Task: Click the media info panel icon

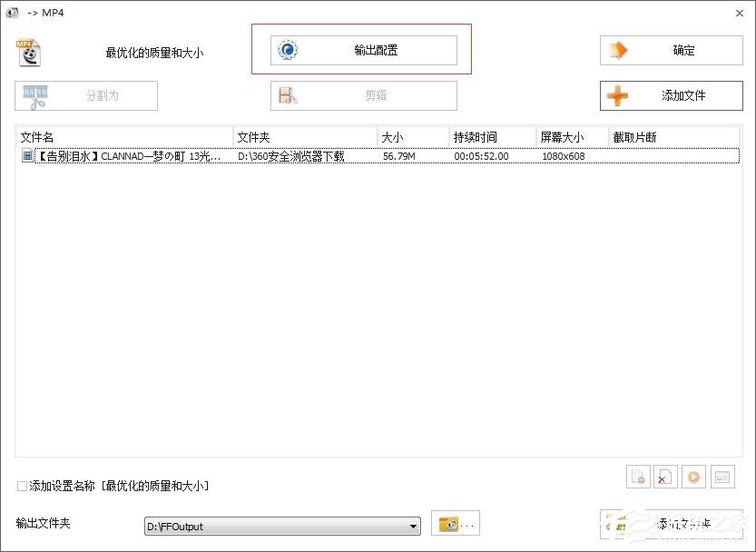Action: coord(722,476)
